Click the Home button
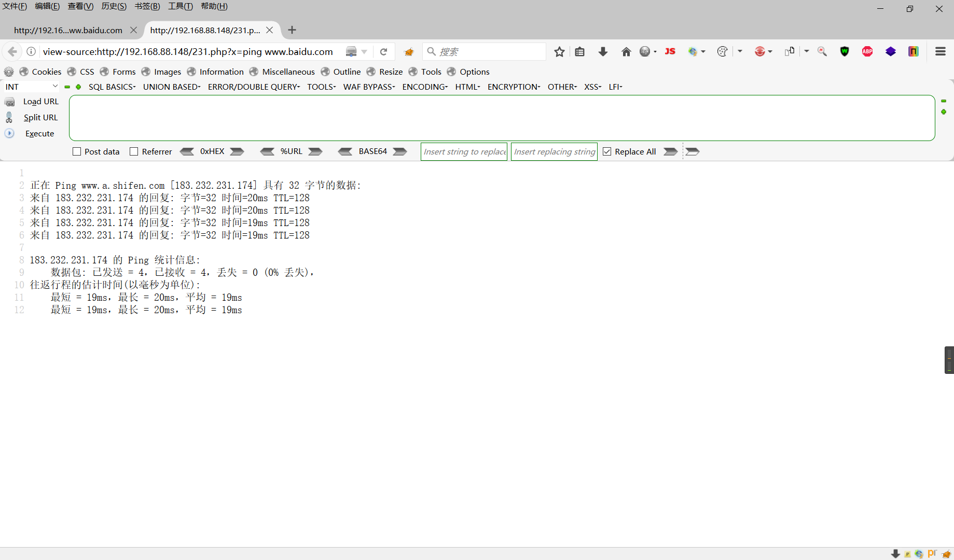The width and height of the screenshot is (954, 560). pyautogui.click(x=626, y=51)
